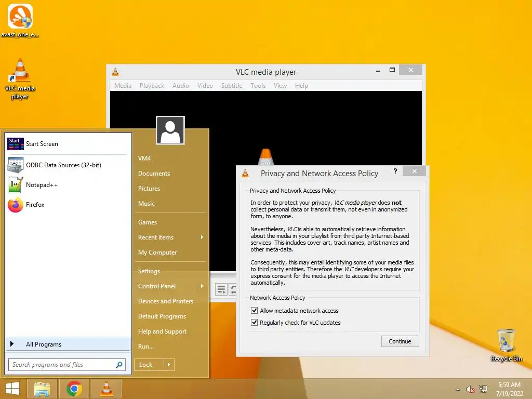532x399 pixels.
Task: Open the taskbar clock and date
Action: coord(509,389)
